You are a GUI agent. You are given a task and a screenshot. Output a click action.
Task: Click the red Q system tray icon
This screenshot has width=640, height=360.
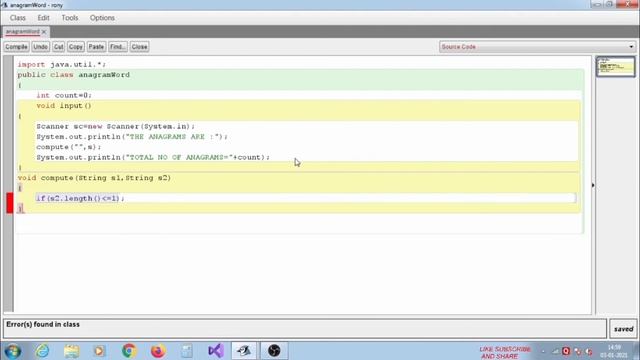(x=566, y=351)
